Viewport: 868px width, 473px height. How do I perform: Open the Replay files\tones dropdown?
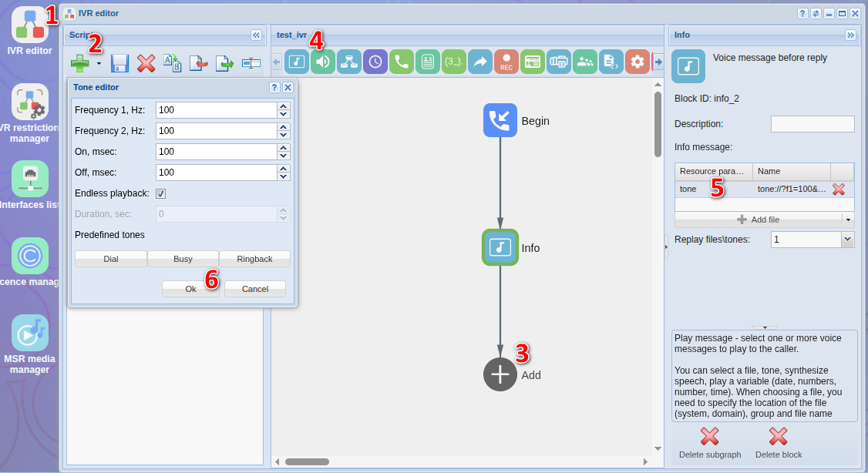click(x=847, y=240)
